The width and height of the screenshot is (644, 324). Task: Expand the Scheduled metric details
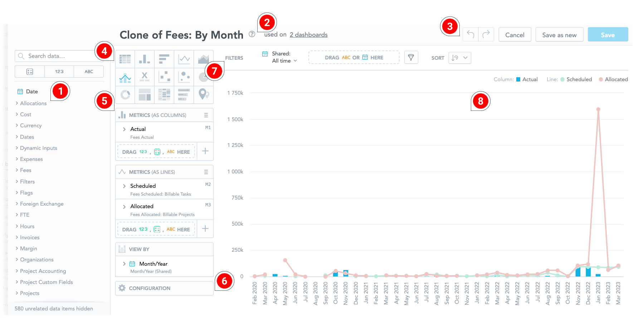coord(124,186)
